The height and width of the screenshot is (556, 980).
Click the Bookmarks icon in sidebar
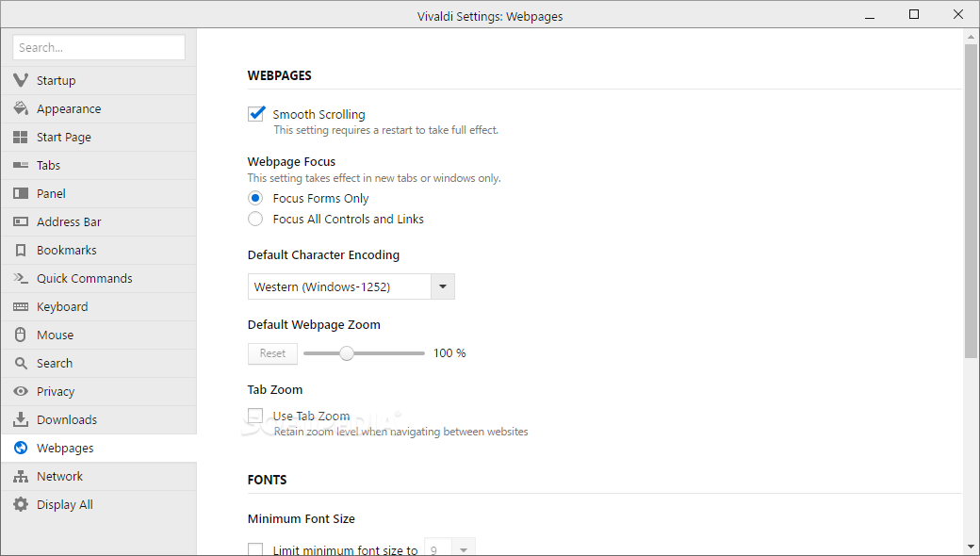pos(20,250)
